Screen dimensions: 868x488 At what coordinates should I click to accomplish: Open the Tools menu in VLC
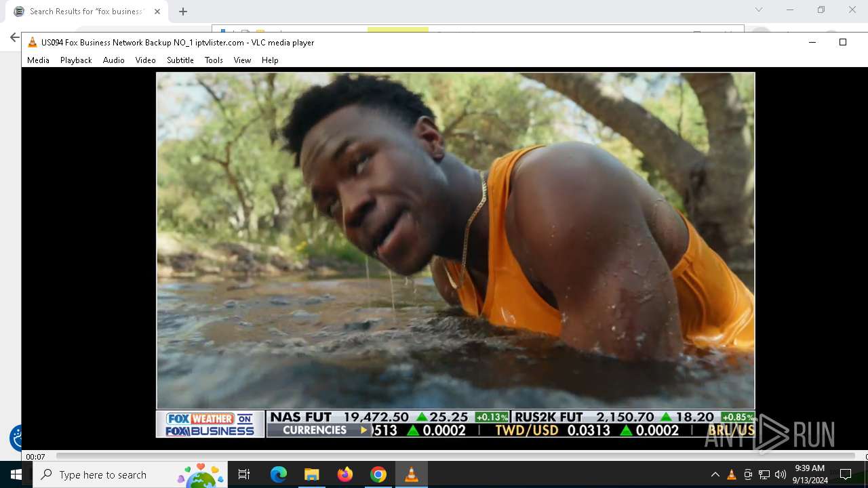[x=214, y=60]
